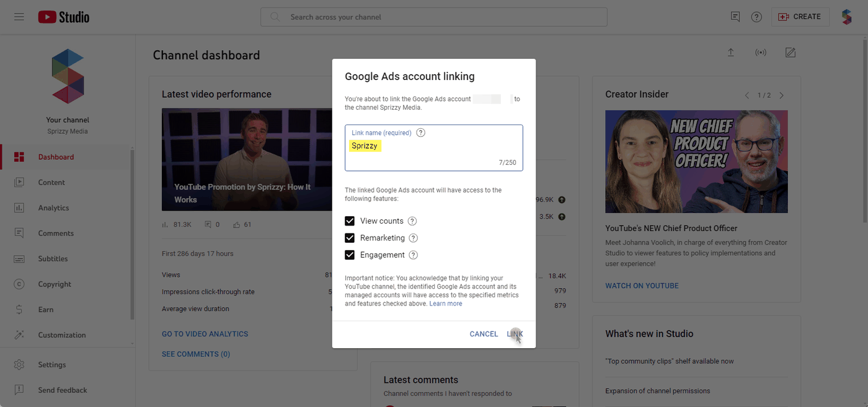The height and width of the screenshot is (407, 868).
Task: Click the upward arrow beside 3.5K
Action: click(x=562, y=217)
